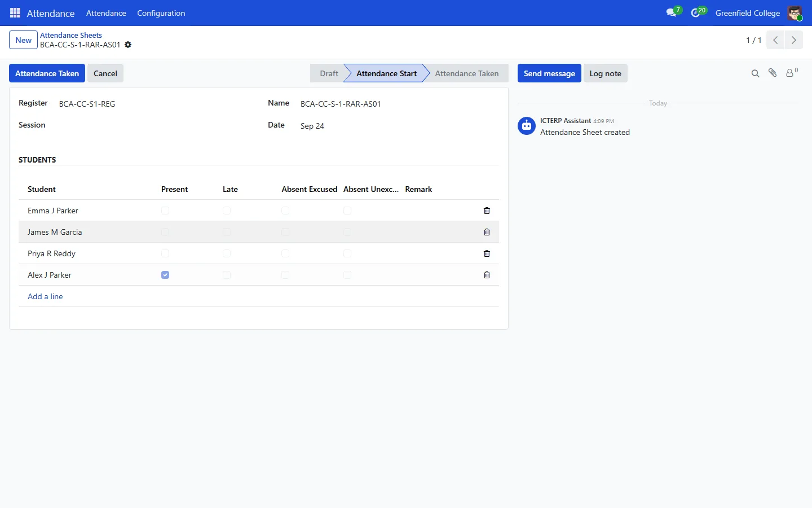812x508 pixels.
Task: Mark Priya R Reddy as present
Action: click(x=165, y=253)
